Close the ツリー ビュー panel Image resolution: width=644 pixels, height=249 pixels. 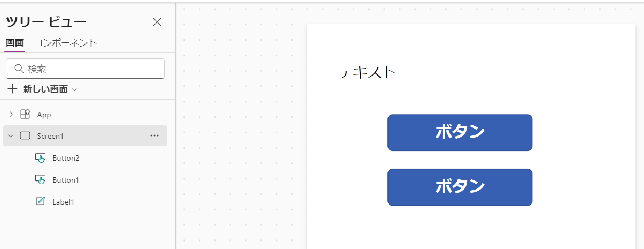click(157, 22)
